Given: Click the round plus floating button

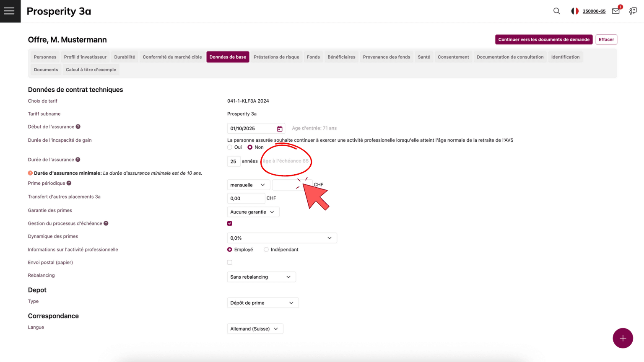Looking at the screenshot, I should click(623, 338).
